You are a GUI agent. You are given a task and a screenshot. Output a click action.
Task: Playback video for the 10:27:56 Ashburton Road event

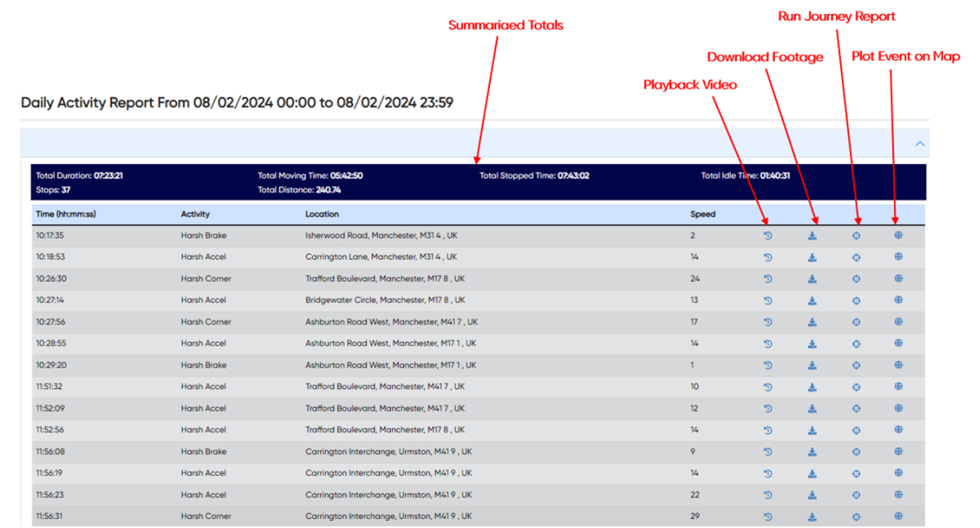coord(768,322)
